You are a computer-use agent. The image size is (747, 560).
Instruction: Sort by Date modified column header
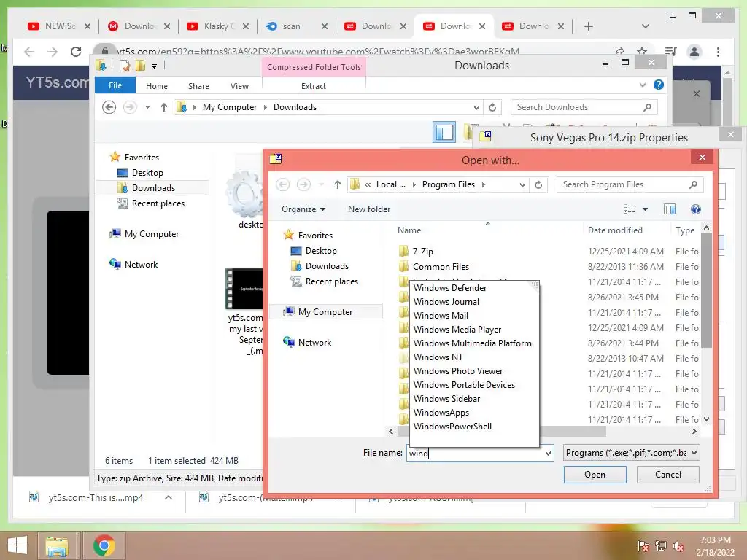[614, 230]
